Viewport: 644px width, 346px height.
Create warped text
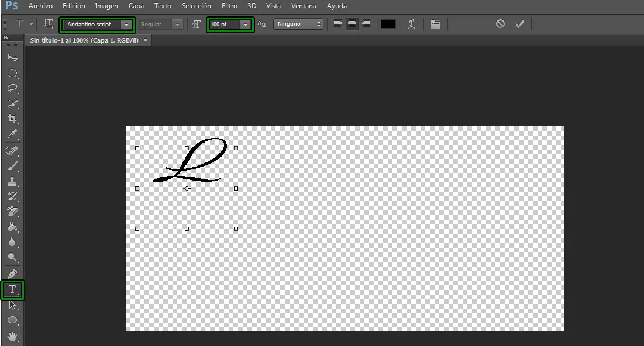[x=411, y=24]
